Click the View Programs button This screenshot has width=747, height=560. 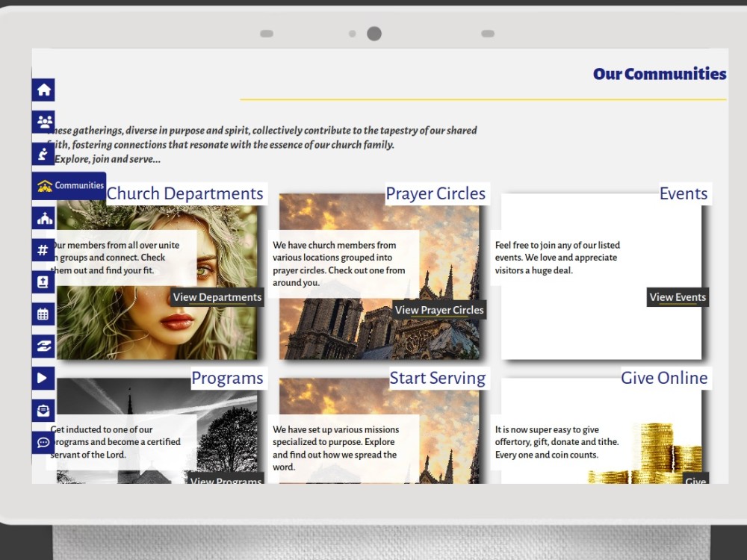(x=226, y=479)
